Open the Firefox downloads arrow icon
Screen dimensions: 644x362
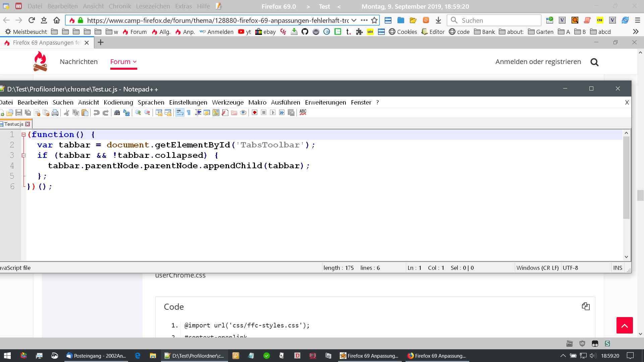coord(438,20)
